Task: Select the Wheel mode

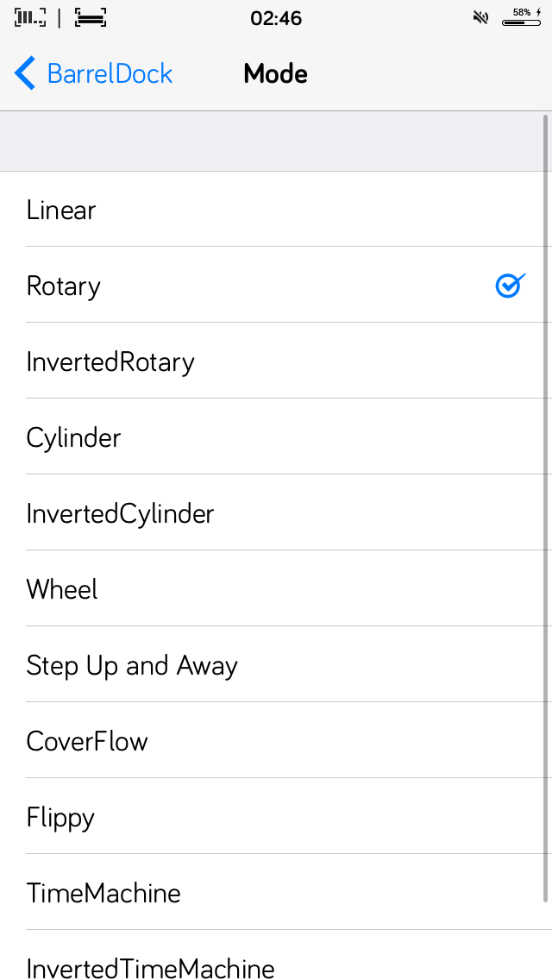Action: pos(276,588)
